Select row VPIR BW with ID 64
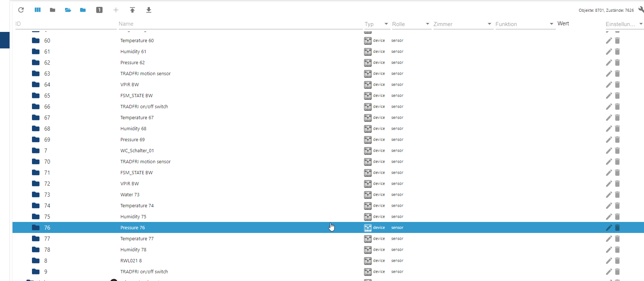The width and height of the screenshot is (644, 281). click(328, 84)
